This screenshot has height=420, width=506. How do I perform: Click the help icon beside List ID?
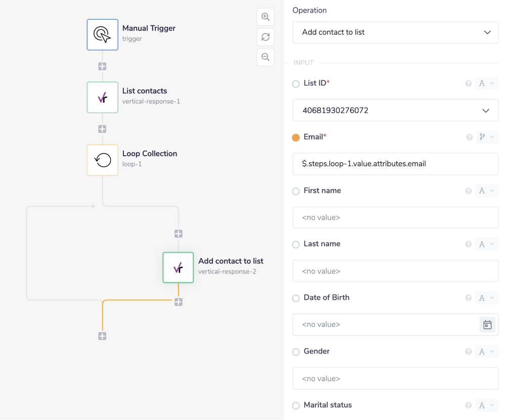(468, 83)
